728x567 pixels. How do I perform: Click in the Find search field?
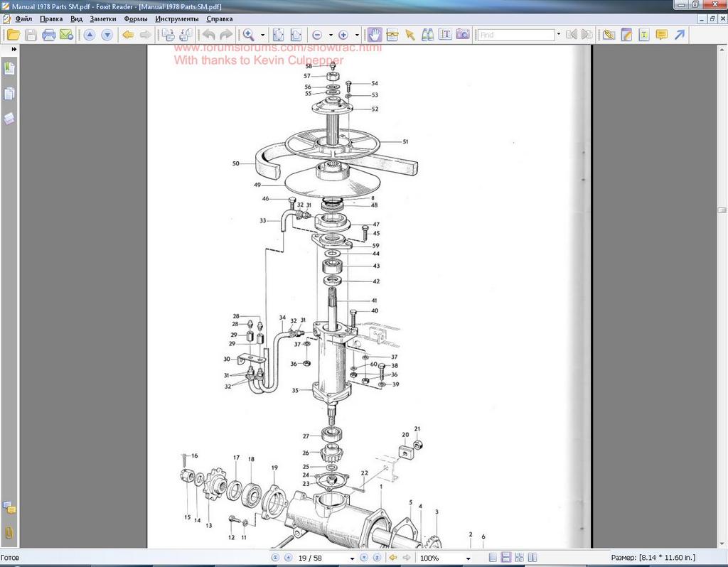pos(515,34)
